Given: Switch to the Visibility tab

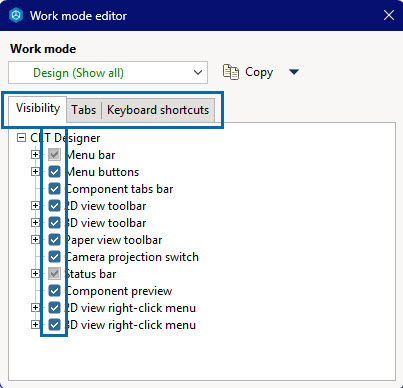Looking at the screenshot, I should coord(38,108).
